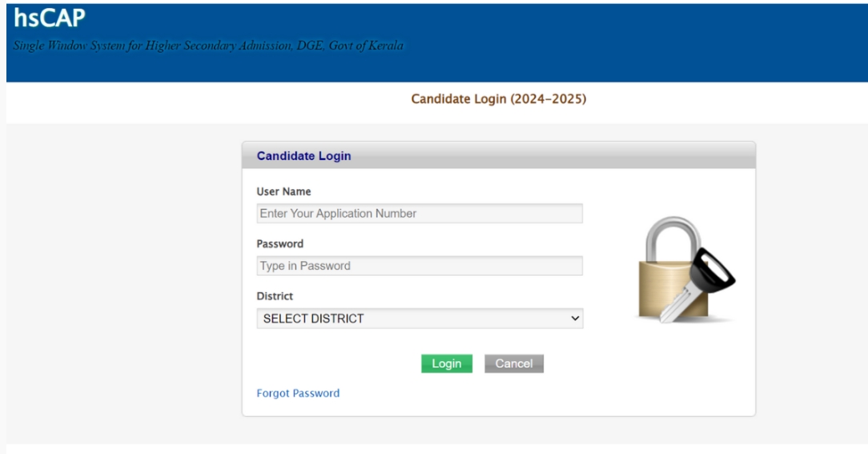The width and height of the screenshot is (868, 454).
Task: Click the hsCAP logo in header
Action: [x=50, y=18]
